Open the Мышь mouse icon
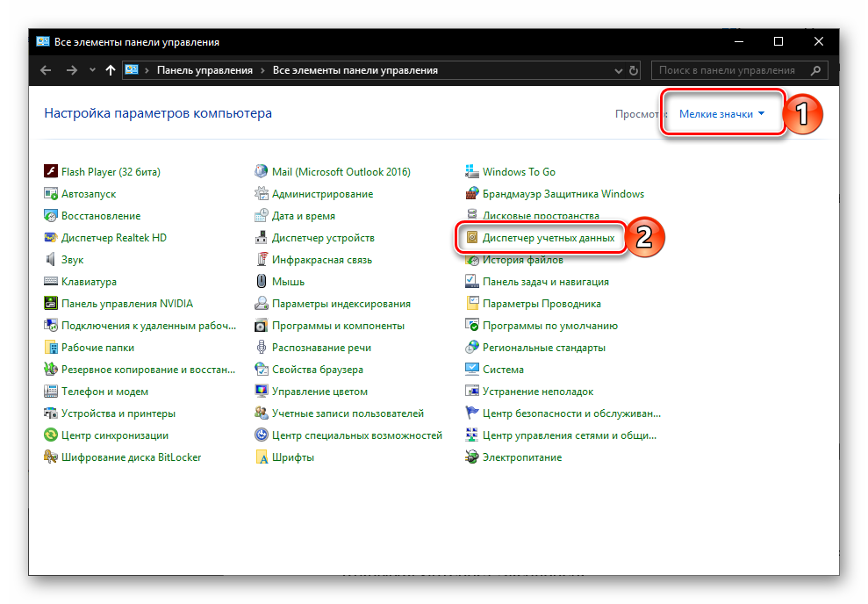This screenshot has width=868, height=604. [x=262, y=282]
